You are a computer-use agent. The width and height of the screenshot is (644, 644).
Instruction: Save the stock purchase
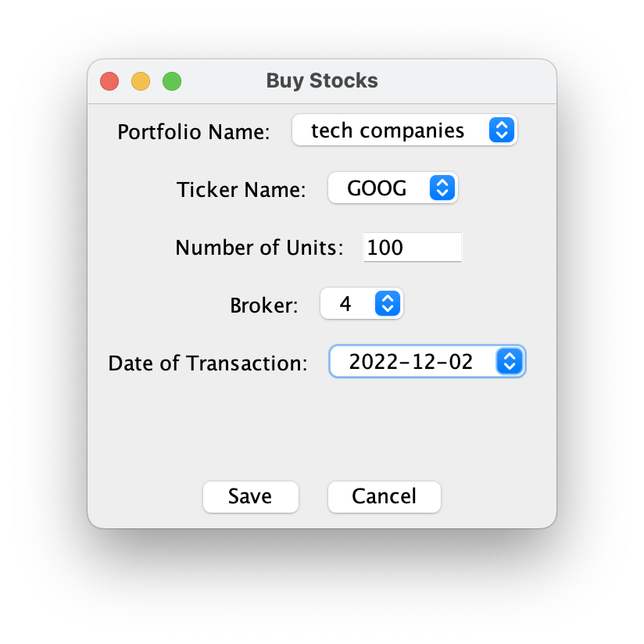coord(250,496)
